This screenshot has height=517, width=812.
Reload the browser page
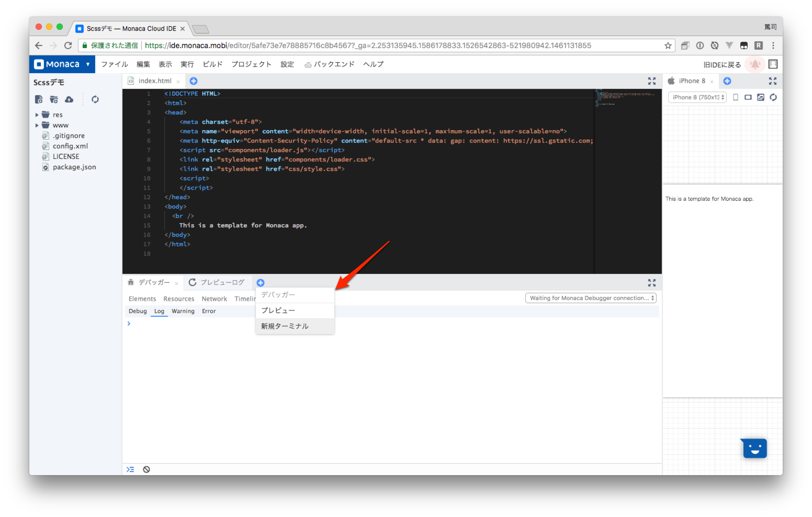click(x=68, y=45)
